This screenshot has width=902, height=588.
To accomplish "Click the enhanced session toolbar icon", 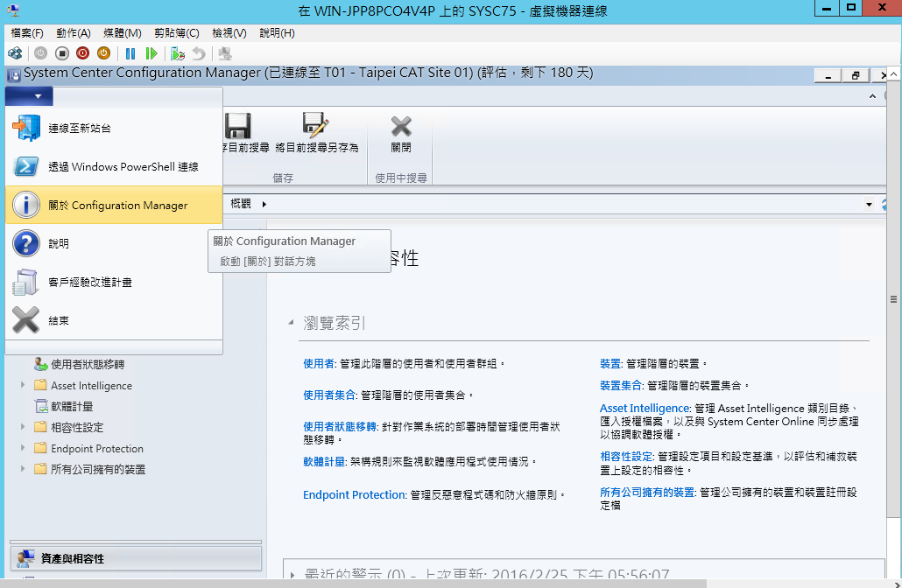I will 225,53.
